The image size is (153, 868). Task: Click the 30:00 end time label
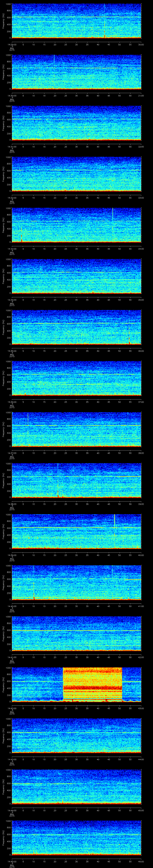(141, 44)
